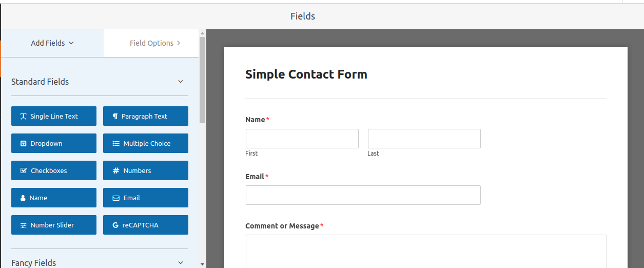Collapse the Fancy Fields section chevron
The height and width of the screenshot is (268, 644).
[181, 263]
